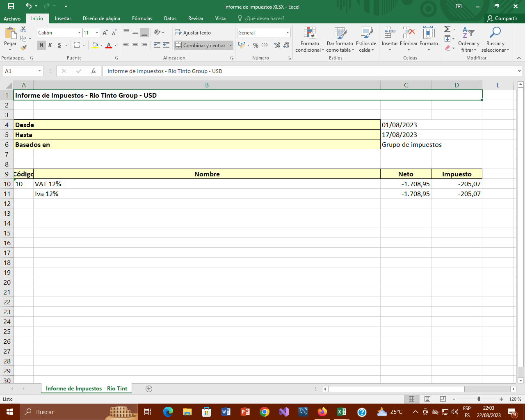525x420 pixels.
Task: Click the zoom out minus button
Action: click(454, 399)
